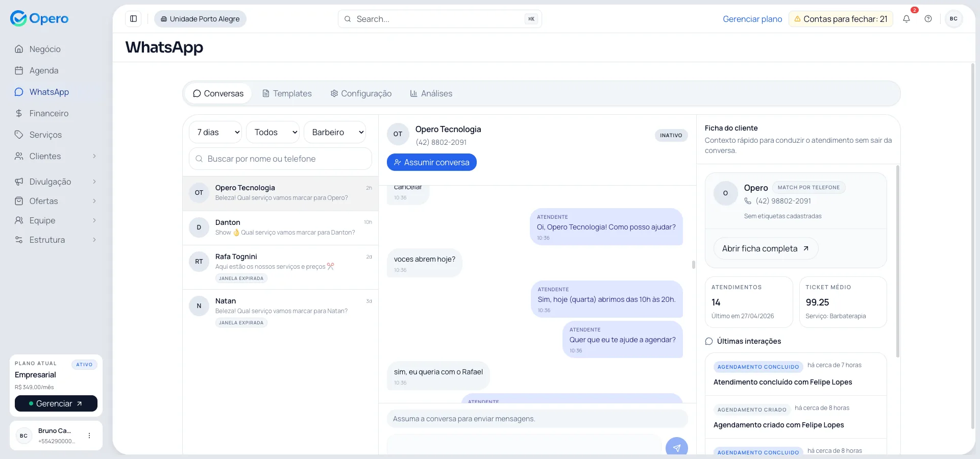This screenshot has width=980, height=459.
Task: Switch to the Análises tab
Action: 431,93
